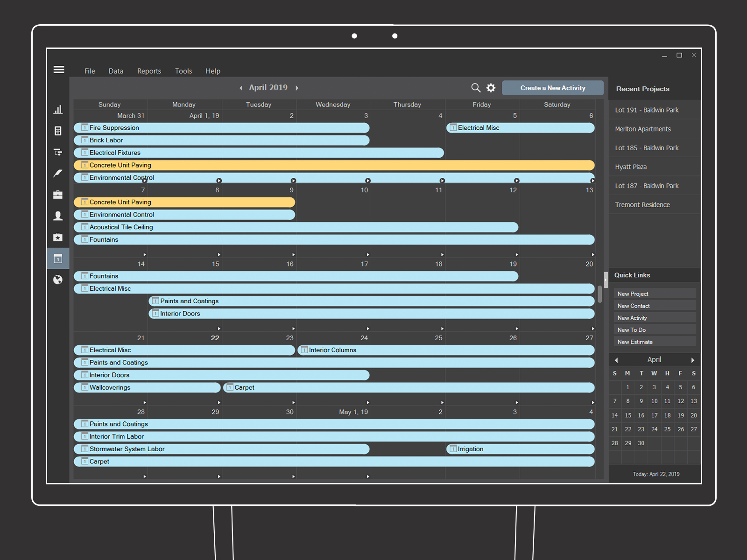Click New To Do quick link
This screenshot has width=747, height=560.
655,329
